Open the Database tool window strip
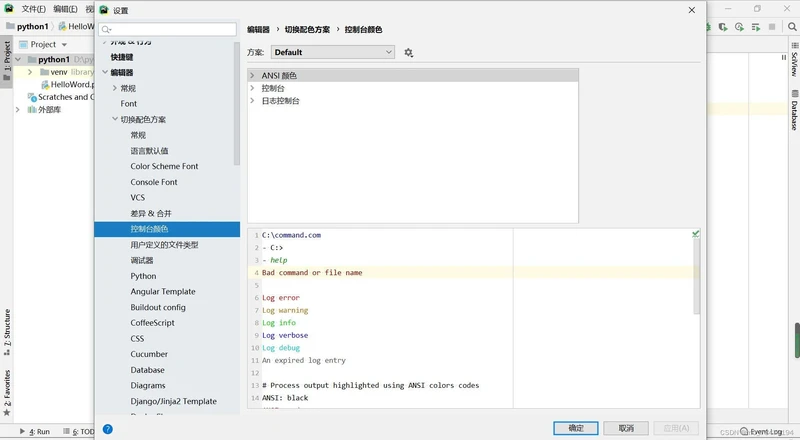 pyautogui.click(x=794, y=110)
